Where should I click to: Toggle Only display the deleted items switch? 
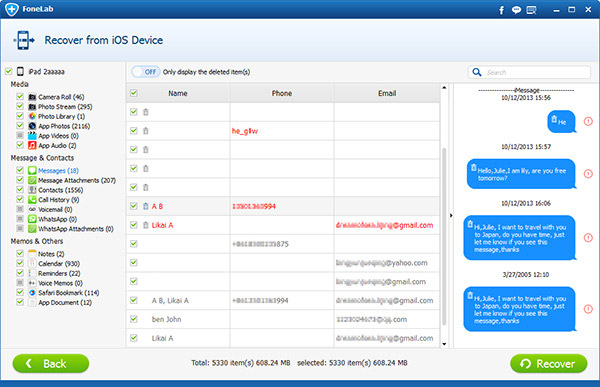coord(146,72)
